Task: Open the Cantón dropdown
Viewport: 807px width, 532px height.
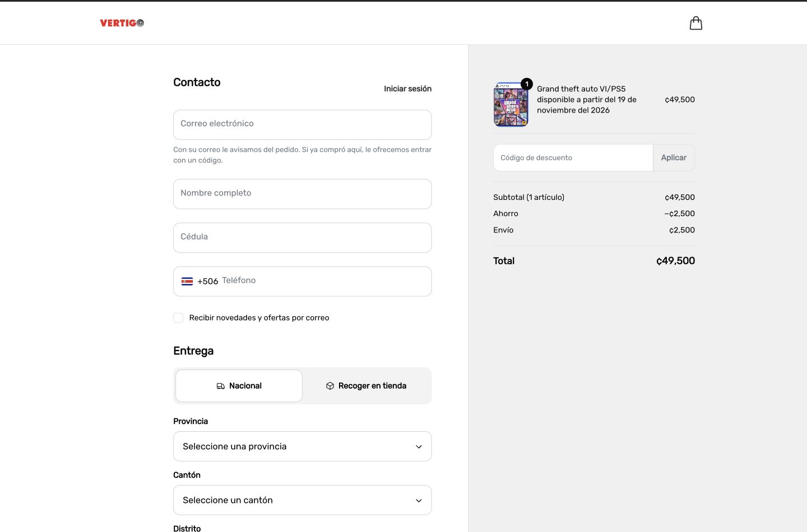Action: 302,500
